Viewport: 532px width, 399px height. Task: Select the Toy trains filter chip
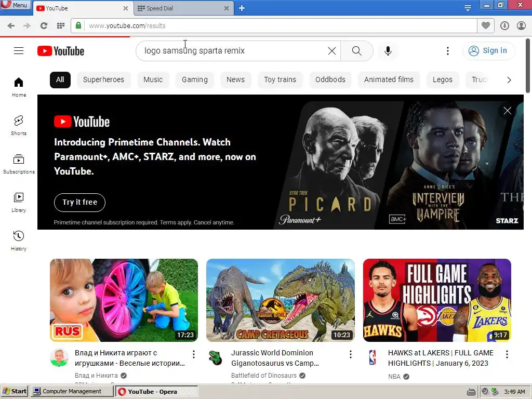coord(280,79)
